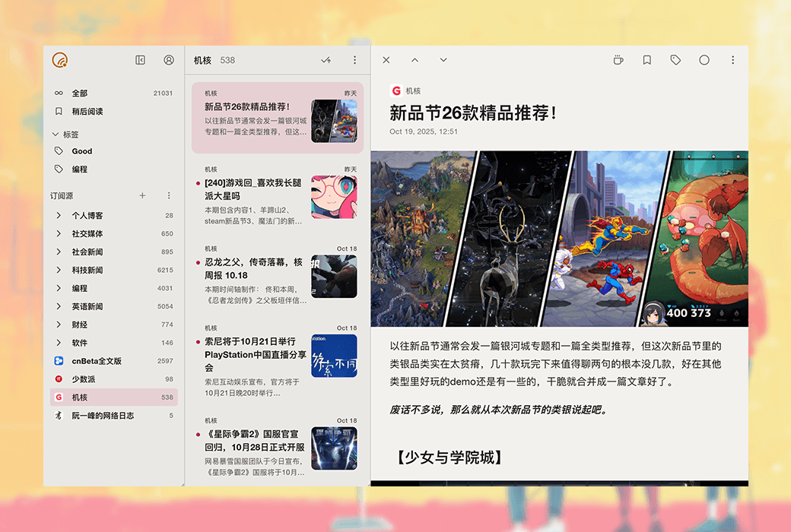Collapse the 标签 section

56,135
